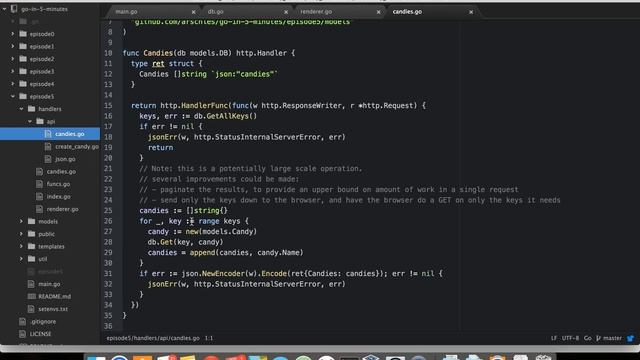Switch to the db.go tab
Viewport: 640px width, 360px height.
click(x=216, y=12)
